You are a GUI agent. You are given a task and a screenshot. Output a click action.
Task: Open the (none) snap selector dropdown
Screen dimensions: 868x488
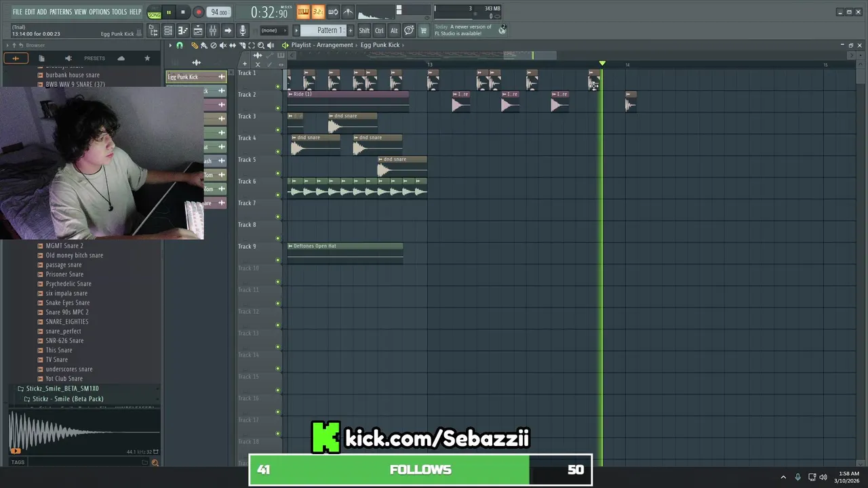coord(273,30)
